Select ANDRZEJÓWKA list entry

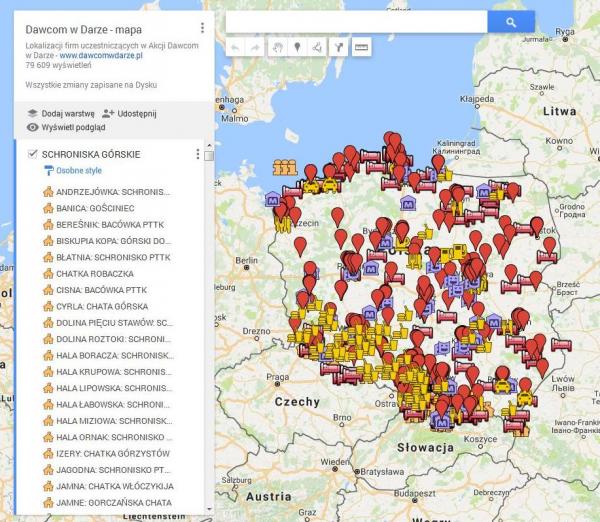click(x=112, y=192)
